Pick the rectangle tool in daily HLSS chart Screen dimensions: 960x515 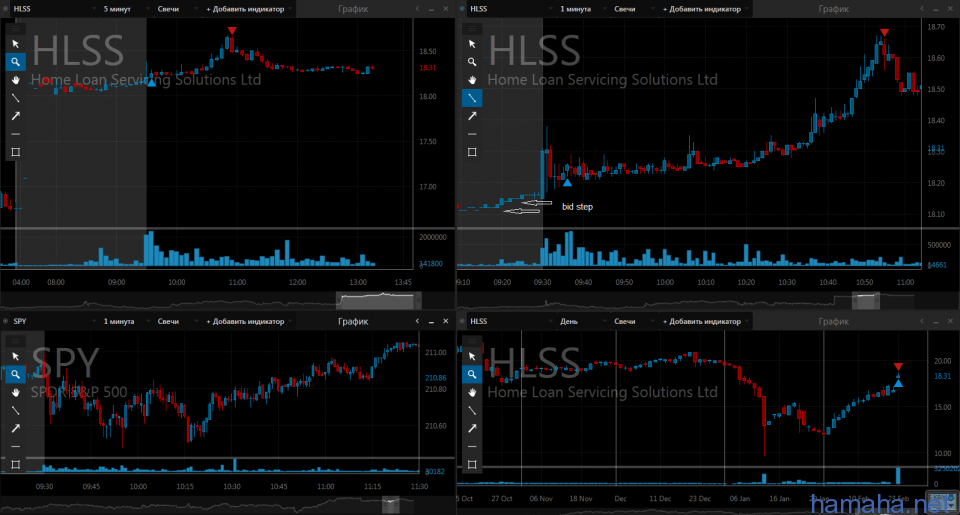pos(472,465)
